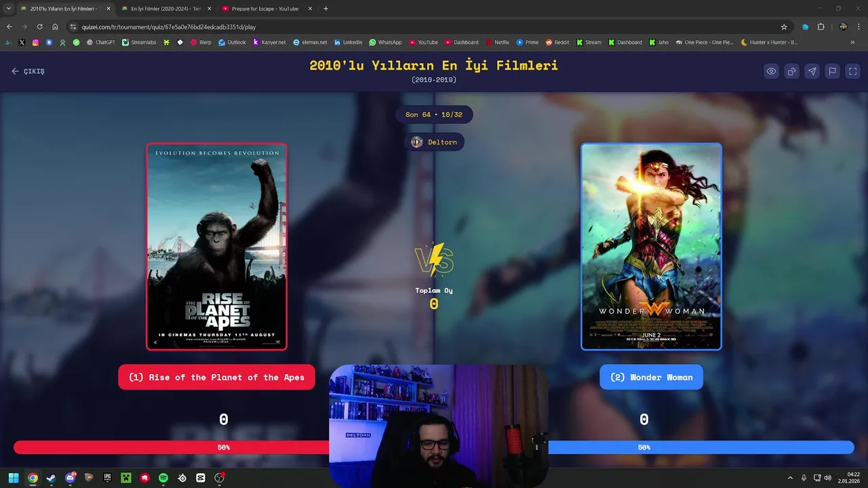Go back with the ÇIKIŞ exit button
The height and width of the screenshot is (488, 868).
click(28, 71)
